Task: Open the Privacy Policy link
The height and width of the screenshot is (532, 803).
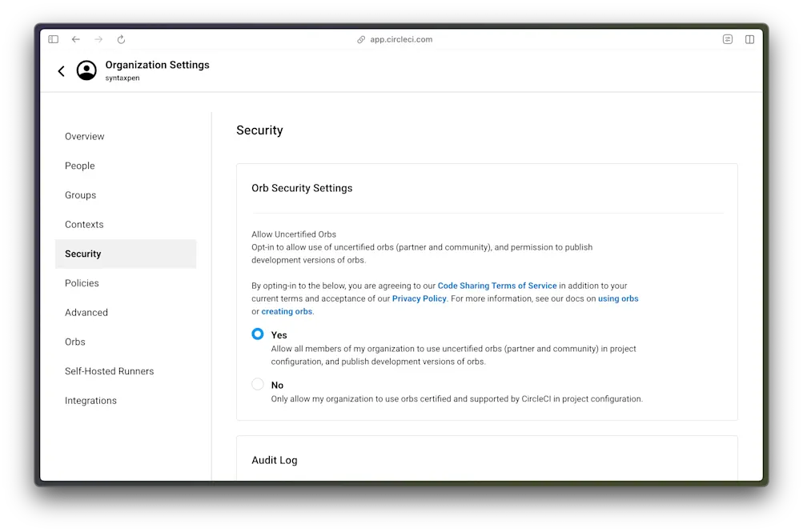Action: (x=419, y=298)
